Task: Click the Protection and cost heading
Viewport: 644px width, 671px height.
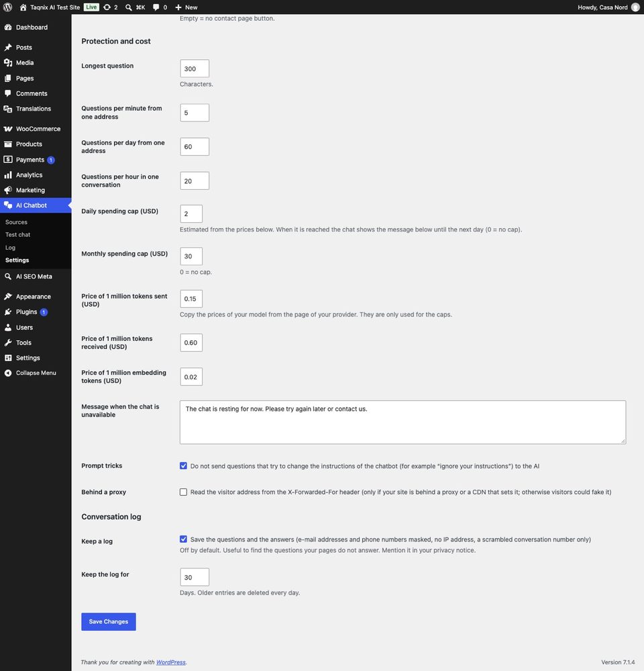Action: pyautogui.click(x=116, y=41)
